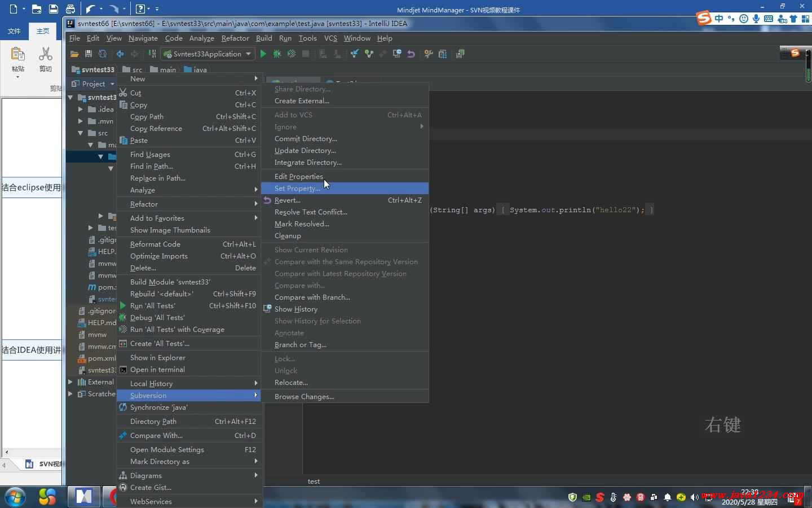This screenshot has height=508, width=812.
Task: Collapse the src folder node
Action: [x=80, y=133]
